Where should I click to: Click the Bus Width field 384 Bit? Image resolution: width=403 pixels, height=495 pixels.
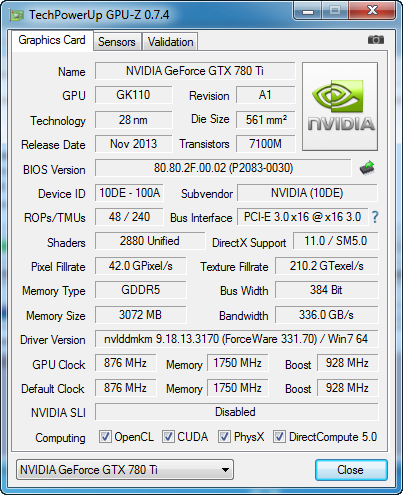327,290
